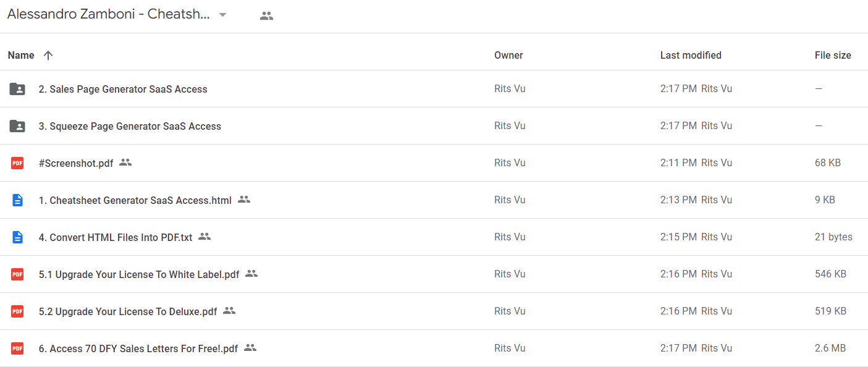The image size is (868, 367).
Task: Click the Owner column header
Action: click(x=508, y=55)
